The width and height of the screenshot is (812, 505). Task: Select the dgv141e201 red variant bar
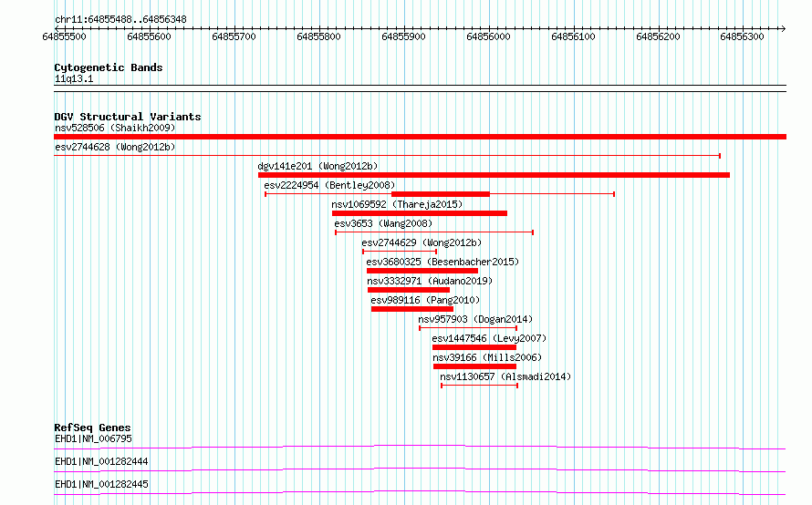pyautogui.click(x=494, y=175)
